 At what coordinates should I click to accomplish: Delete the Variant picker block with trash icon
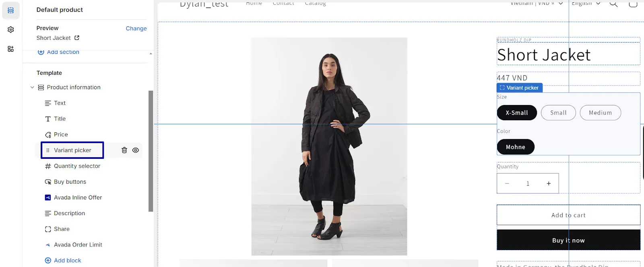tap(124, 150)
